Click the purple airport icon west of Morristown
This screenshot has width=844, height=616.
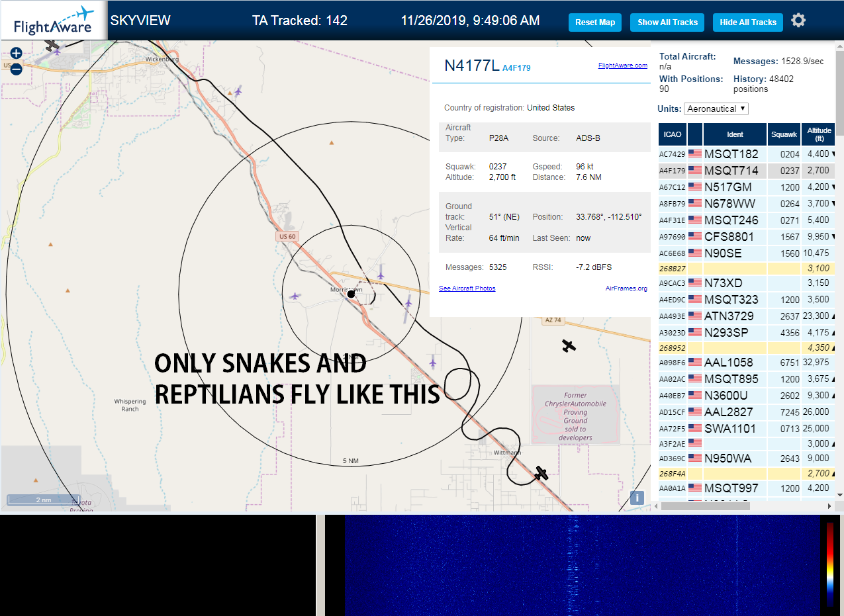pos(295,296)
